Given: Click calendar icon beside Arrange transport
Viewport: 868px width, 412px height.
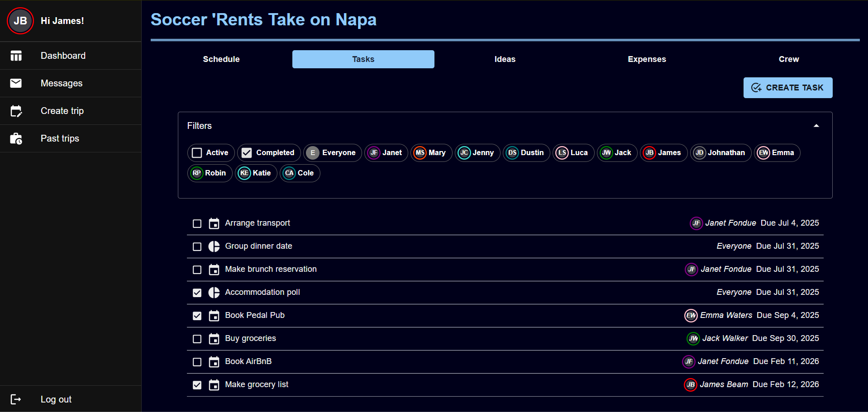Looking at the screenshot, I should (214, 223).
